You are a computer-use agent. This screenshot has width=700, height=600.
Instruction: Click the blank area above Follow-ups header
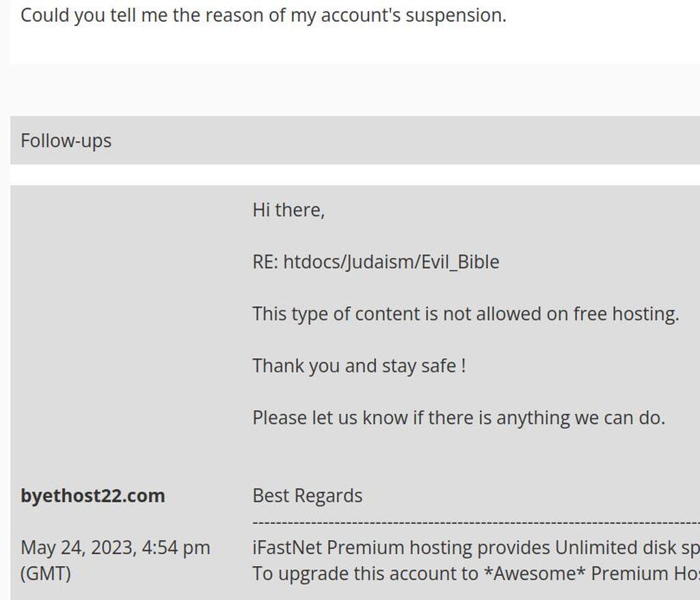tap(355, 90)
